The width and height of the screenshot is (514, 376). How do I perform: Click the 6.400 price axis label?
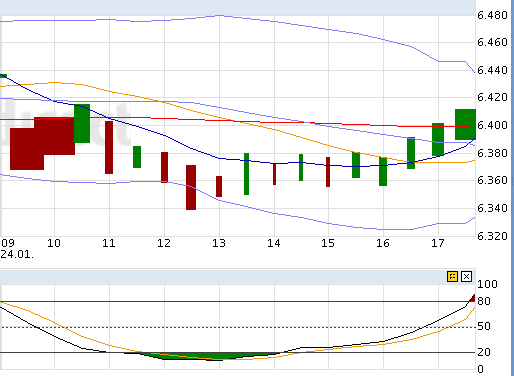[x=492, y=125]
